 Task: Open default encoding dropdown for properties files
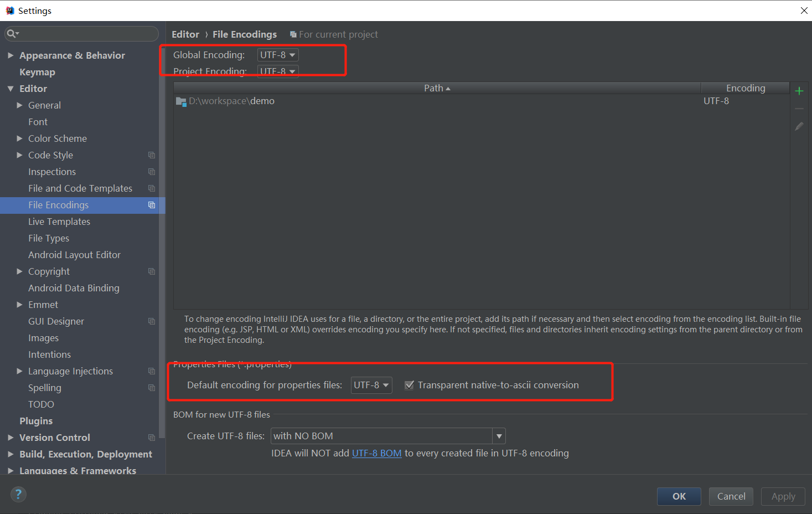(371, 385)
